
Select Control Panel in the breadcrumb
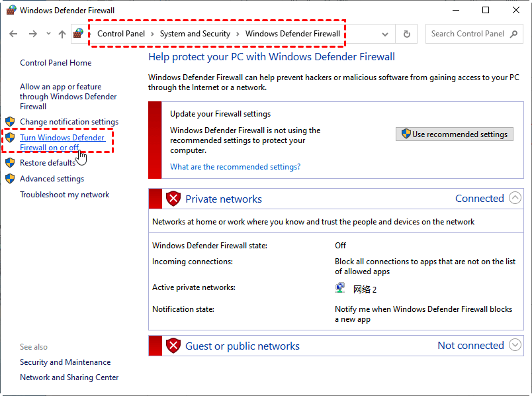click(121, 34)
